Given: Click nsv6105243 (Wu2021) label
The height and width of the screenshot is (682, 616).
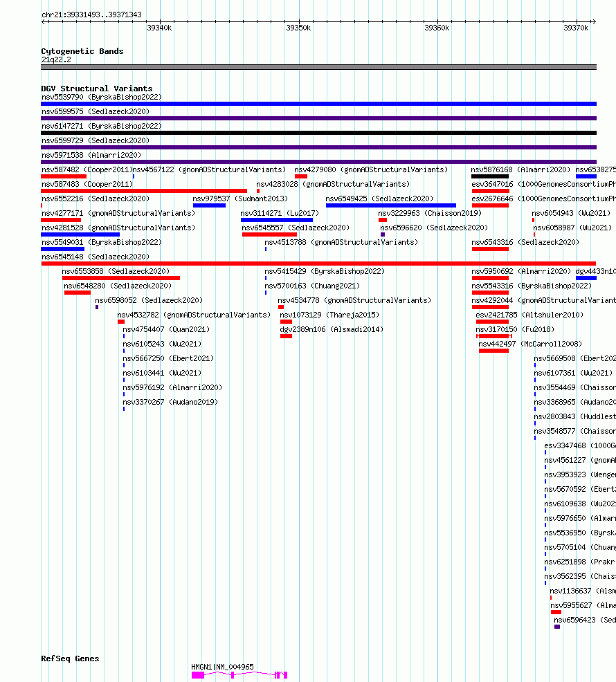Looking at the screenshot, I should 162,344.
